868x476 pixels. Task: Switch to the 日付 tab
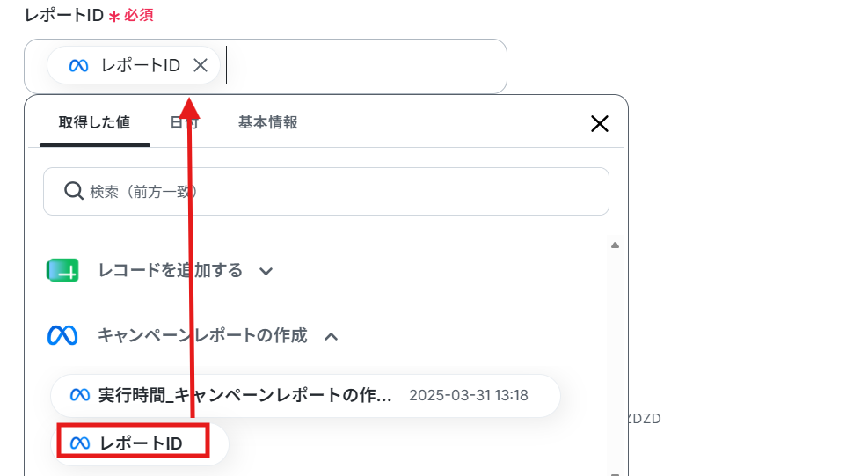(x=185, y=122)
